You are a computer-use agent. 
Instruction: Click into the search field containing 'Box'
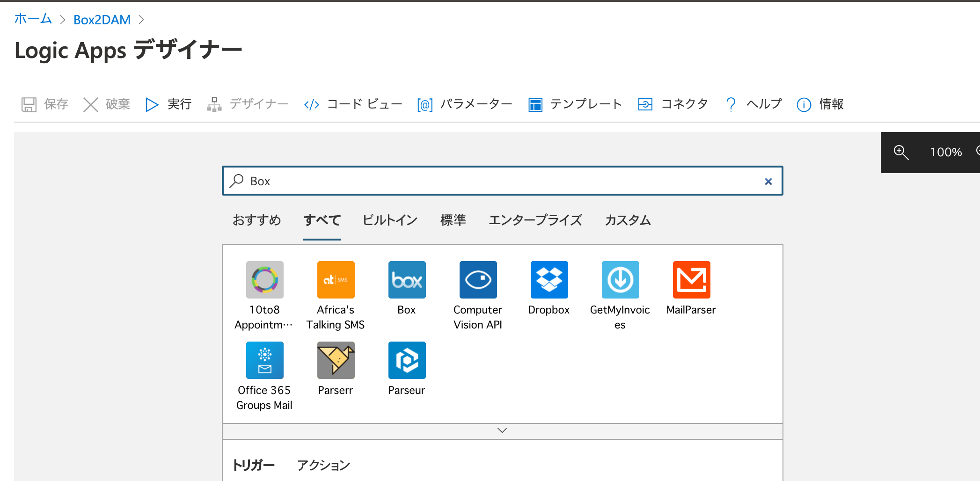pos(502,181)
